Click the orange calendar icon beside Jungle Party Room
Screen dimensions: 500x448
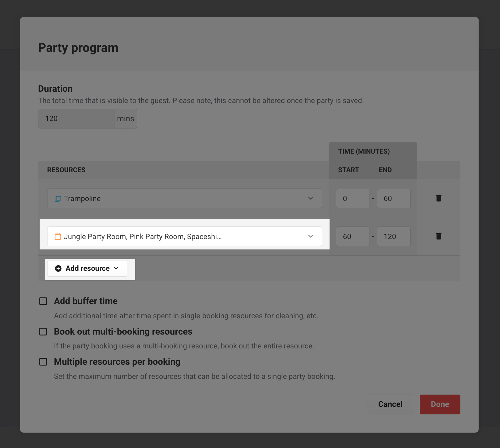[58, 237]
